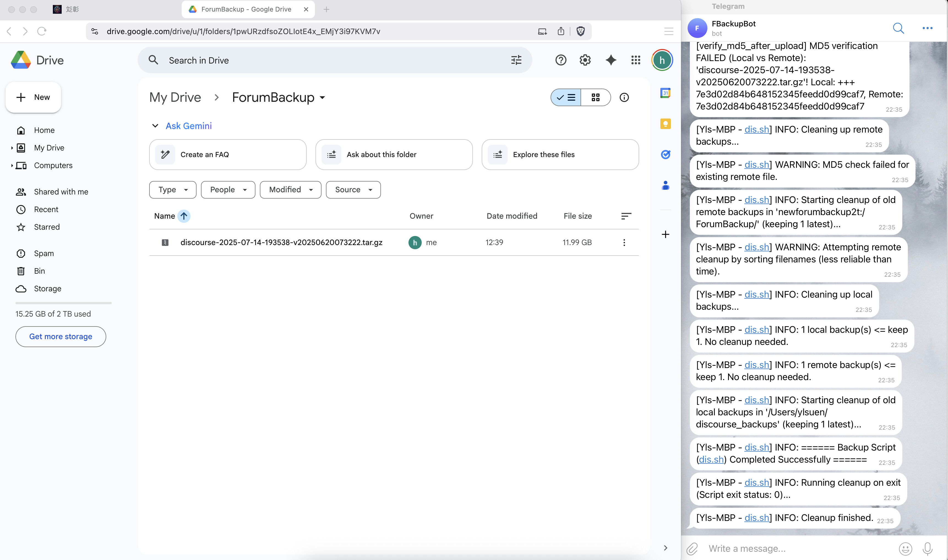Screen dimensions: 948x560
Task: Open more actions for tar.gz file
Action: 624,242
